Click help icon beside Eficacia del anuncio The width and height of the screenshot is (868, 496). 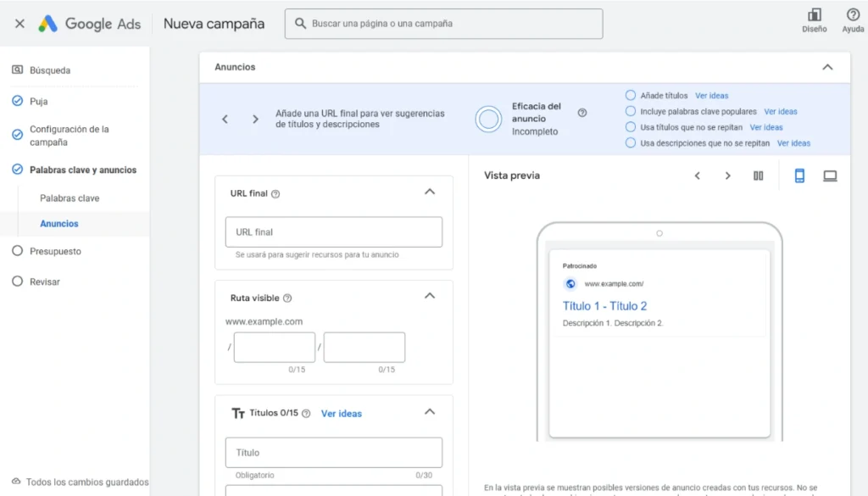coord(582,113)
